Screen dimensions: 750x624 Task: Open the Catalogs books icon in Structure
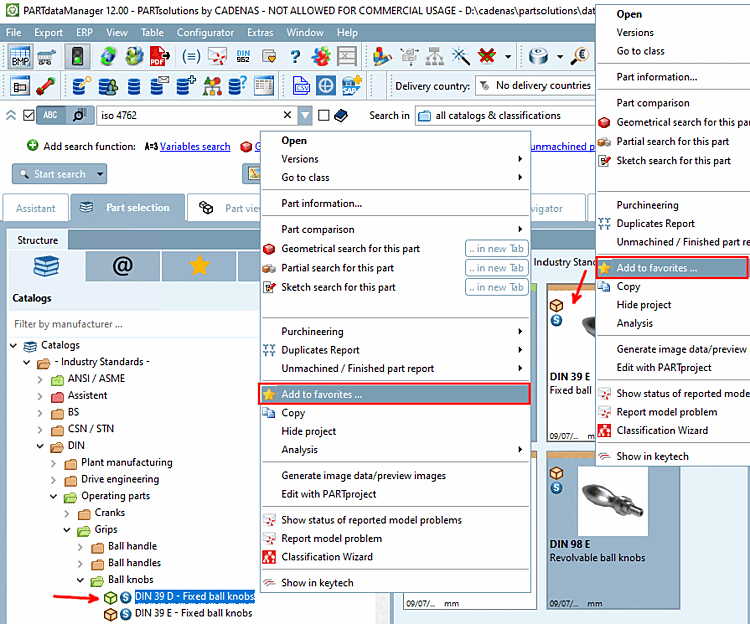pos(46,266)
